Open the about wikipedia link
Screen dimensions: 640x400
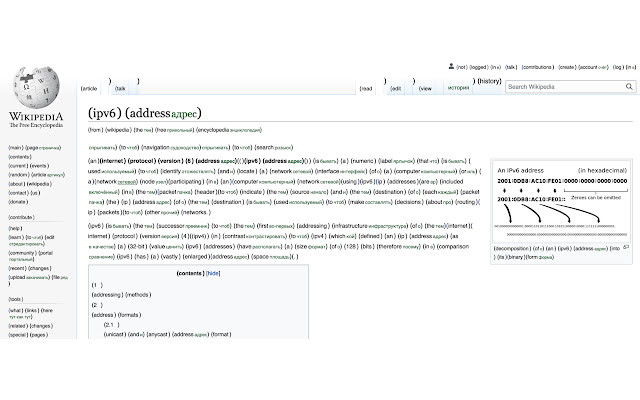coord(30,184)
